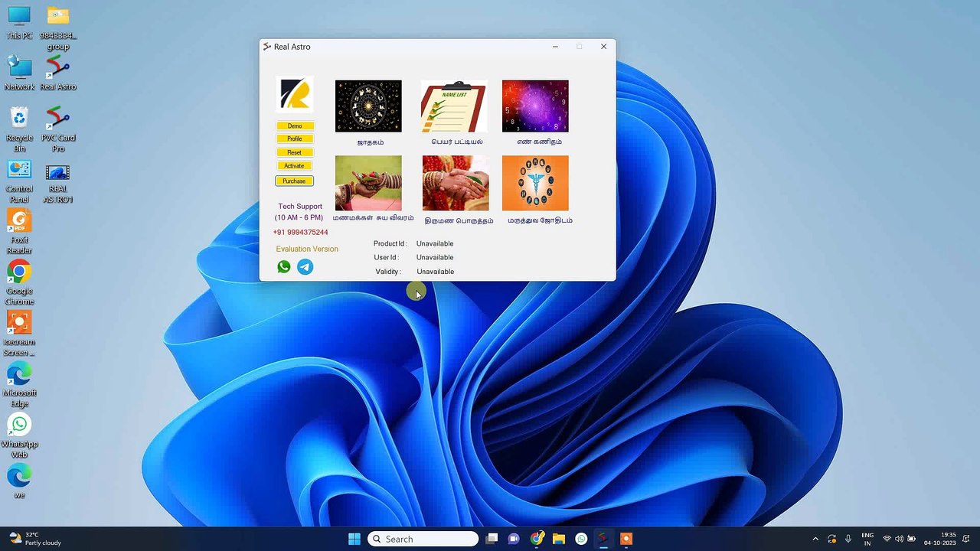Open the clock and date 19:35
980x551 pixels.
point(939,539)
